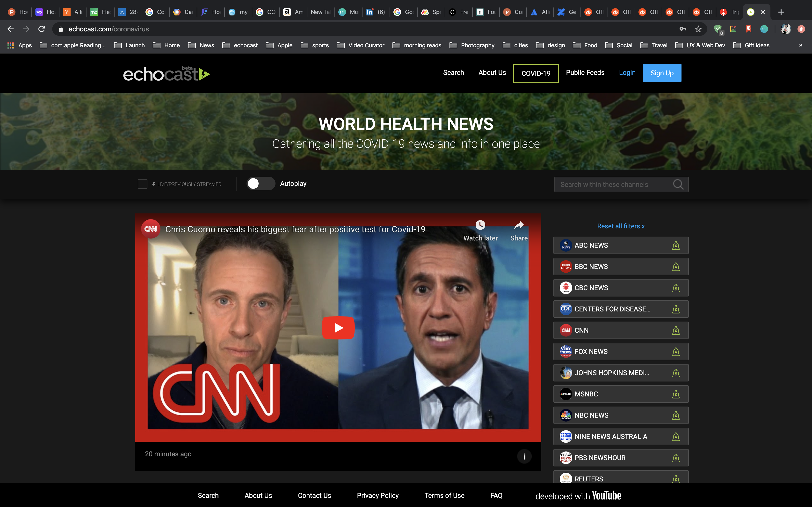The image size is (812, 507).
Task: Expand the hidden bookmarks overflow chevron
Action: (801, 45)
